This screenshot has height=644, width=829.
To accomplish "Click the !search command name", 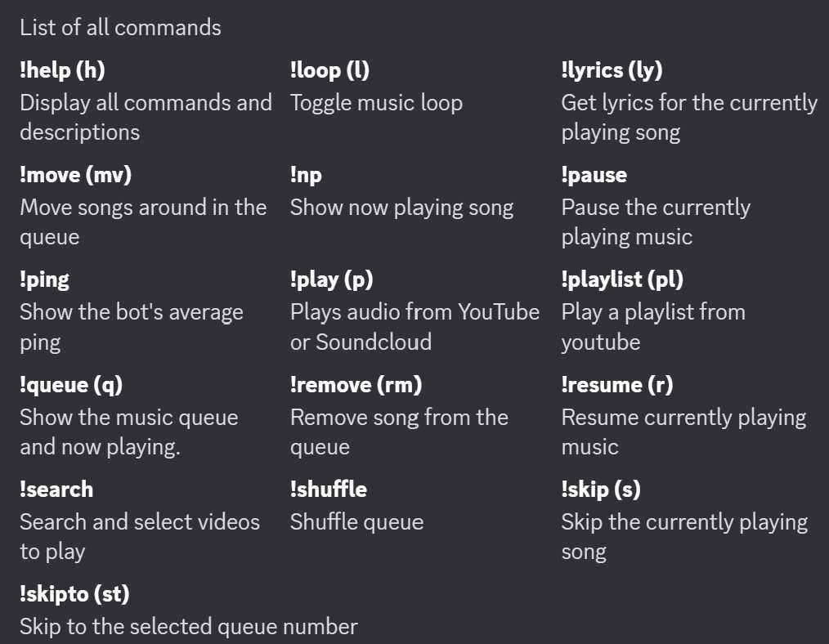I will tap(56, 490).
